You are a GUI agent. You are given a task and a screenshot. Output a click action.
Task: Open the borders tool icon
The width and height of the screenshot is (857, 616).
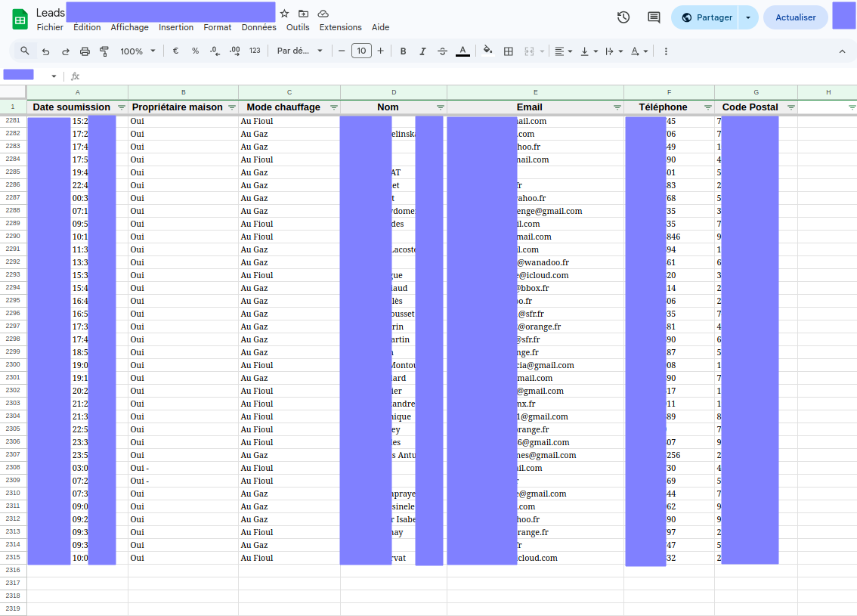coord(509,51)
